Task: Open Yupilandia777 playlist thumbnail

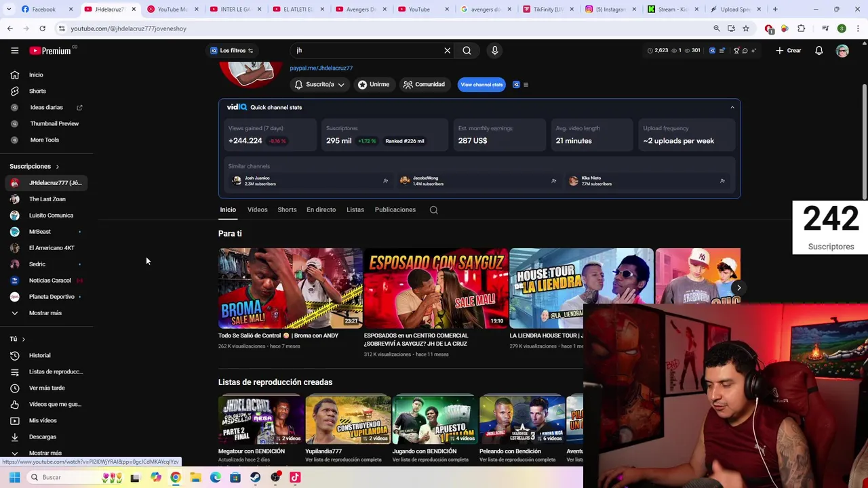Action: 348,420
